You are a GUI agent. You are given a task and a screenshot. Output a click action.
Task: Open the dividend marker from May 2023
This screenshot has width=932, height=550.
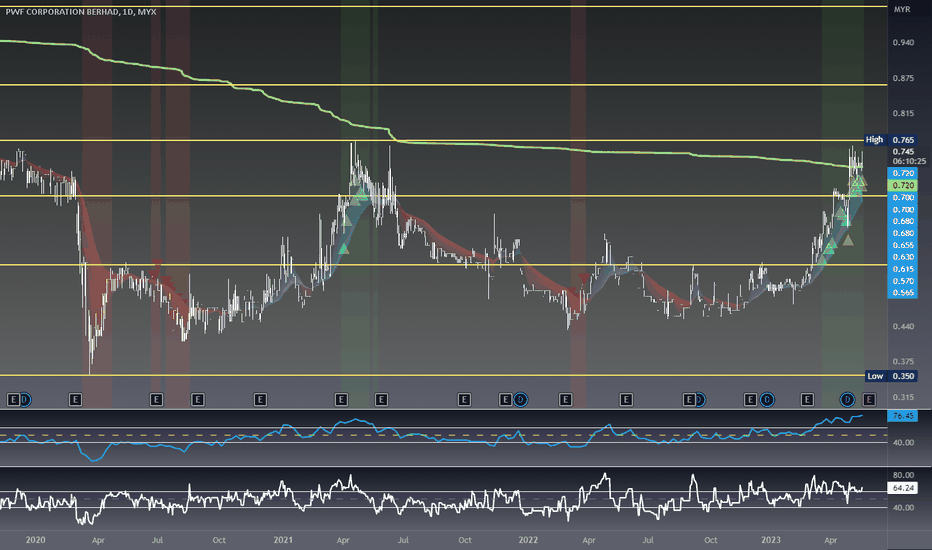(848, 400)
